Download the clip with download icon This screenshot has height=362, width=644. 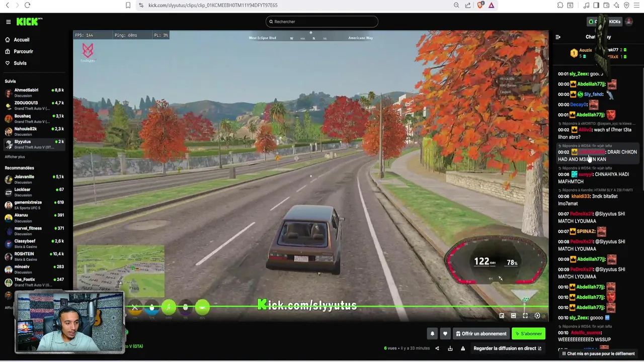click(x=450, y=348)
